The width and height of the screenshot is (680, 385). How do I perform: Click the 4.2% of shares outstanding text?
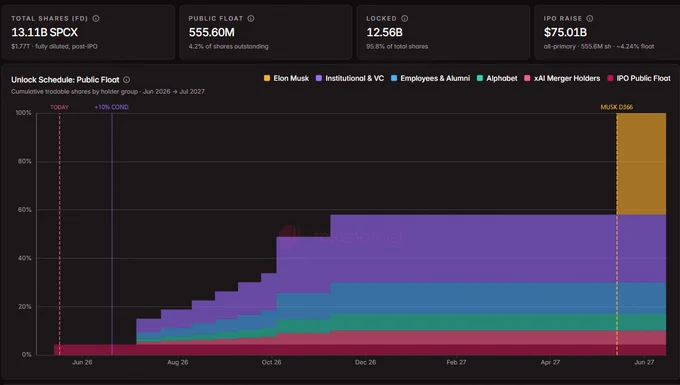pos(229,46)
